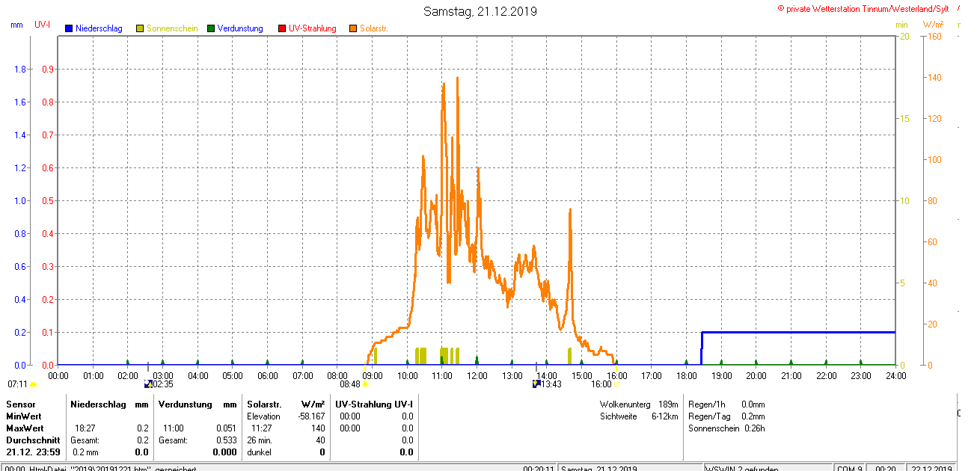Click the 18:00 label on the time axis
Viewport: 980px width, 471px height.
tap(686, 375)
